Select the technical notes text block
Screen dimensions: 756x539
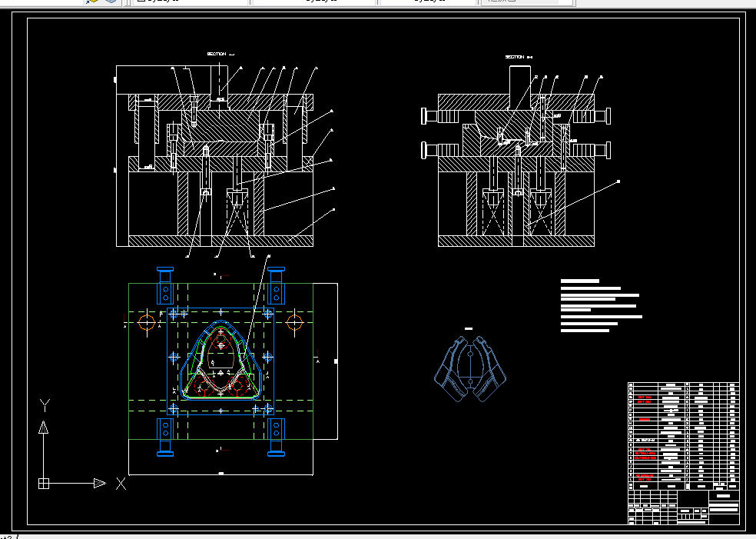[x=602, y=305]
